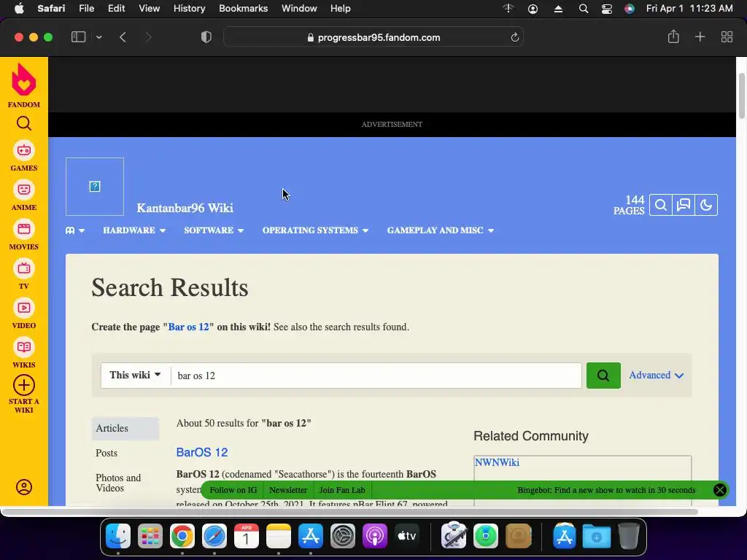Select the Articles results tab
This screenshot has height=560, width=747.
(125, 428)
